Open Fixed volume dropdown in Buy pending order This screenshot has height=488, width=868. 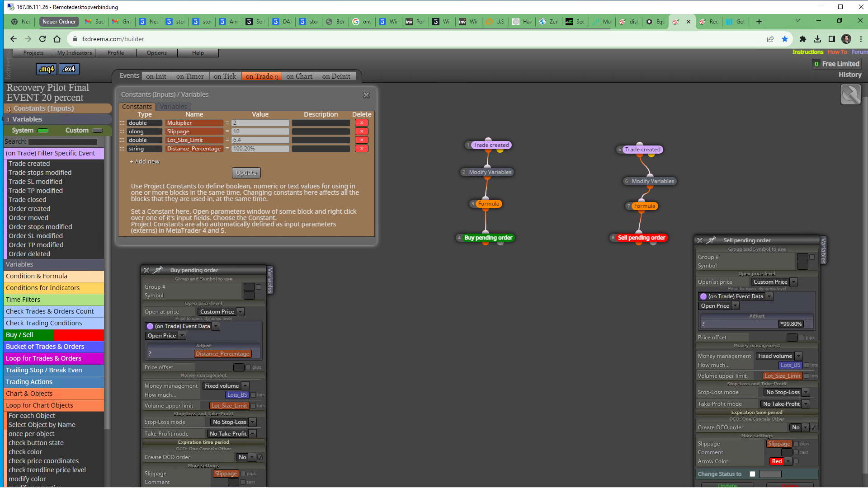tap(226, 386)
